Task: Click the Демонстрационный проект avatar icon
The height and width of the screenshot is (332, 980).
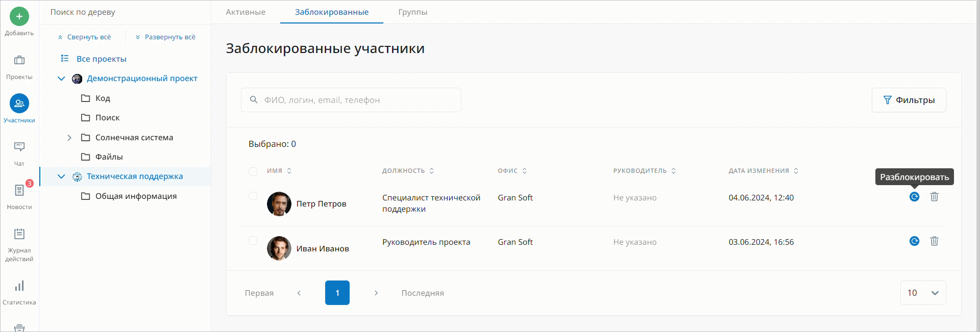Action: tap(77, 79)
